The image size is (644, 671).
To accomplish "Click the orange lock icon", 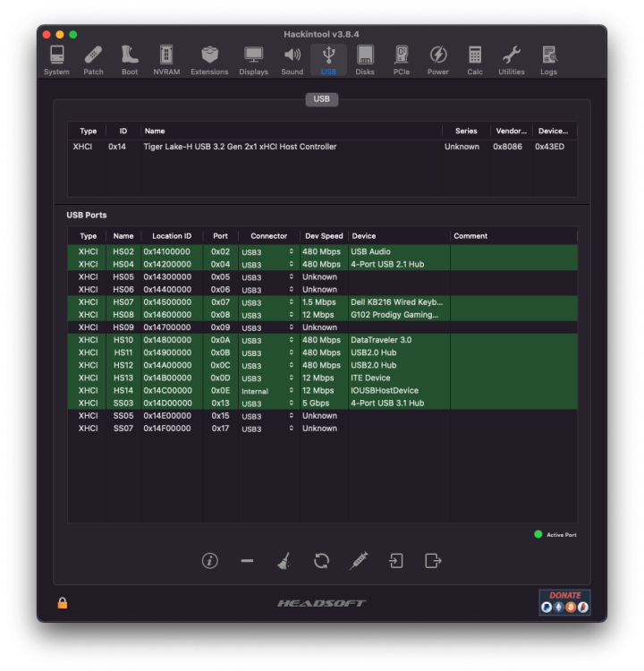I will [x=63, y=603].
